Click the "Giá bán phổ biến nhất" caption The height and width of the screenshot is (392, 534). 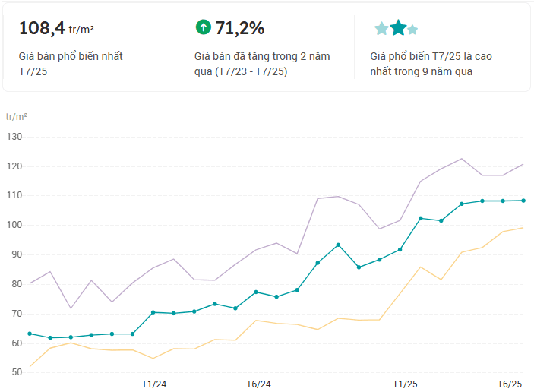71,56
